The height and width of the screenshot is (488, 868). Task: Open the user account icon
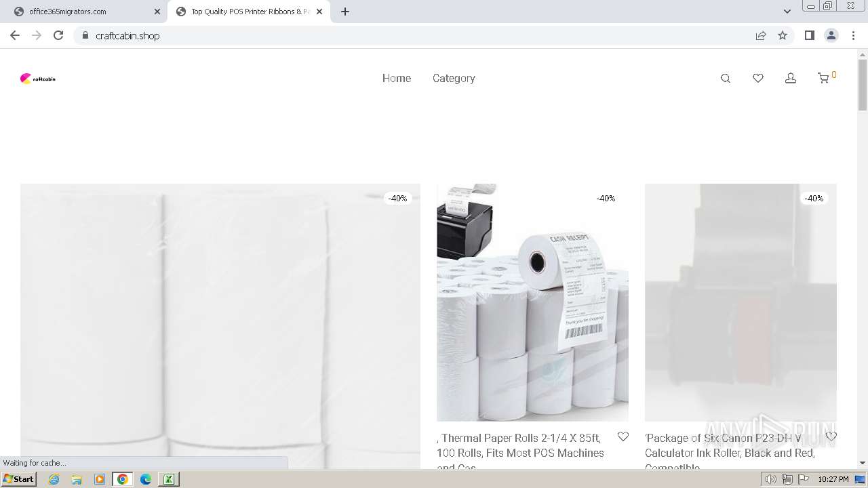click(791, 79)
